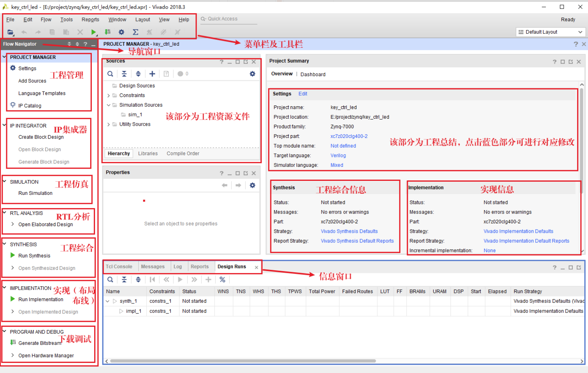
Task: Expand the Utility Sources folder
Action: [109, 124]
